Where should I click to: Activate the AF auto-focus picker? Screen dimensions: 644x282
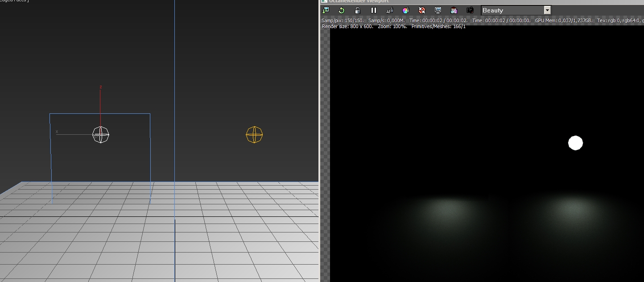[390, 10]
